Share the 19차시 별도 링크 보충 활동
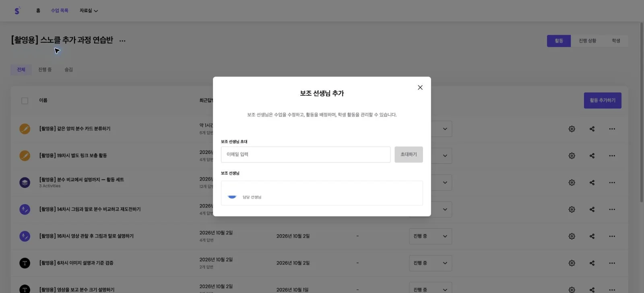Screen dimensions: 644x293 (x=592, y=156)
